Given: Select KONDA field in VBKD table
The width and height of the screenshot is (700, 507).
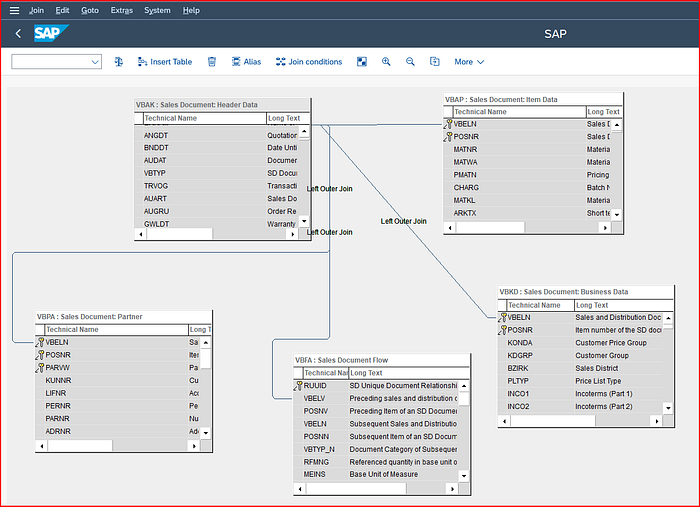Looking at the screenshot, I should click(x=520, y=343).
